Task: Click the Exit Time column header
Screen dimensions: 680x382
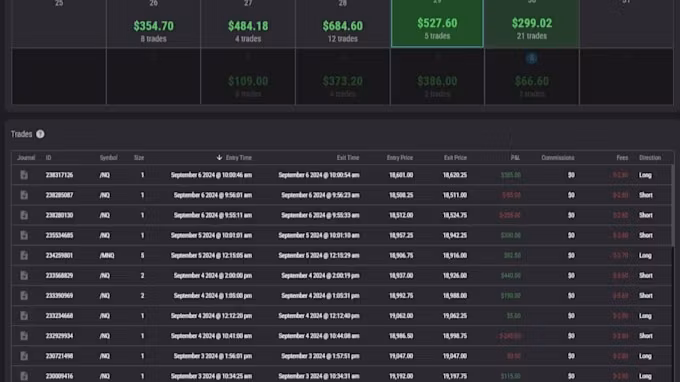Action: (x=348, y=158)
